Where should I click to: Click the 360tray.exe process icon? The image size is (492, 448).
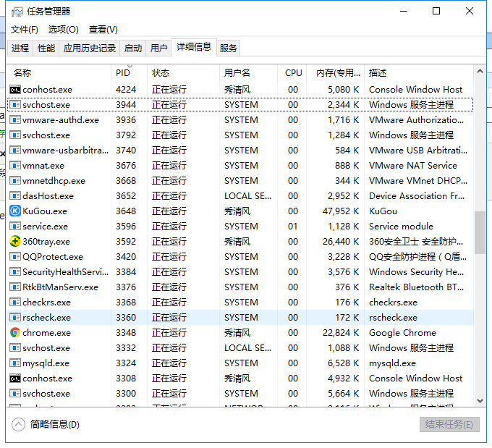[x=15, y=242]
